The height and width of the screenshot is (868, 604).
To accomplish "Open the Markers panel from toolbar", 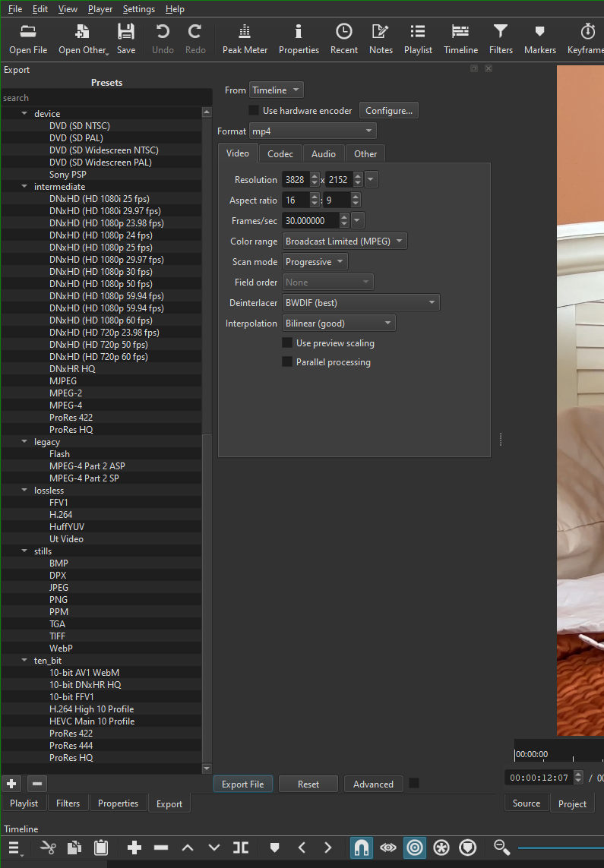I will click(x=539, y=39).
